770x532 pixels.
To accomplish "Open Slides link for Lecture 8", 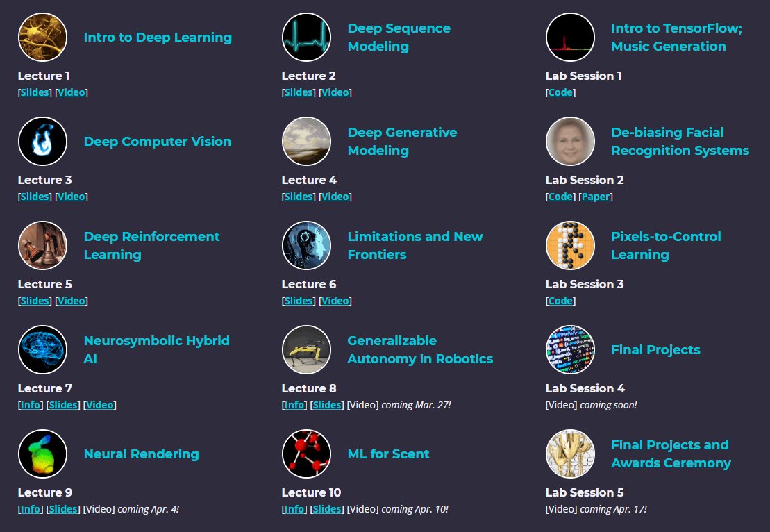I will click(327, 405).
